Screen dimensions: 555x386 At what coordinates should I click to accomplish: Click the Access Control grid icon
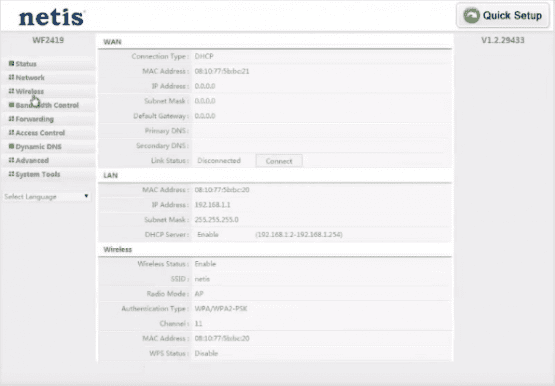(x=11, y=132)
